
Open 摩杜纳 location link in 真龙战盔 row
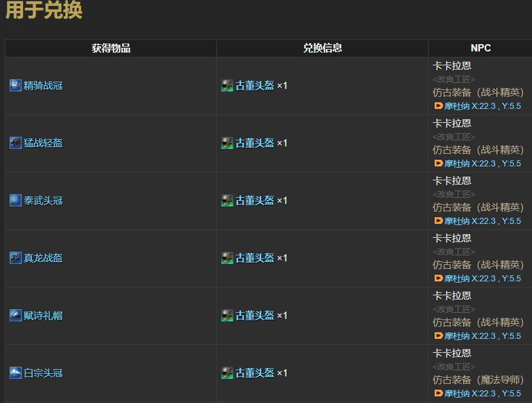coord(482,278)
